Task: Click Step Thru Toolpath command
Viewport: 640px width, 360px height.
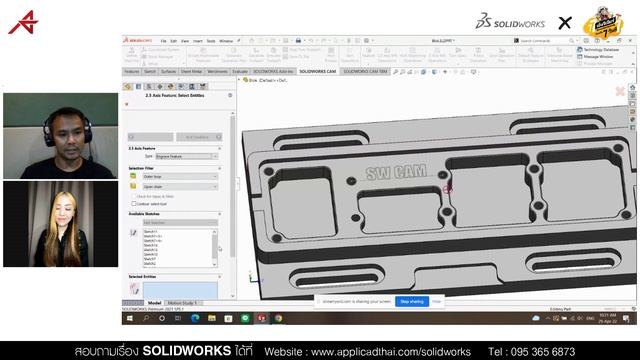Action: click(x=302, y=50)
